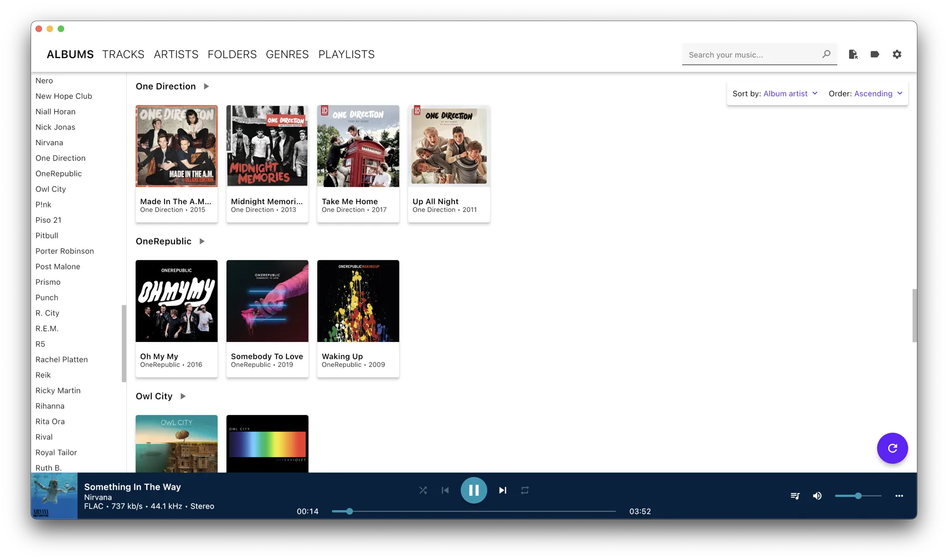
Task: Adjust the volume slider
Action: (x=858, y=496)
